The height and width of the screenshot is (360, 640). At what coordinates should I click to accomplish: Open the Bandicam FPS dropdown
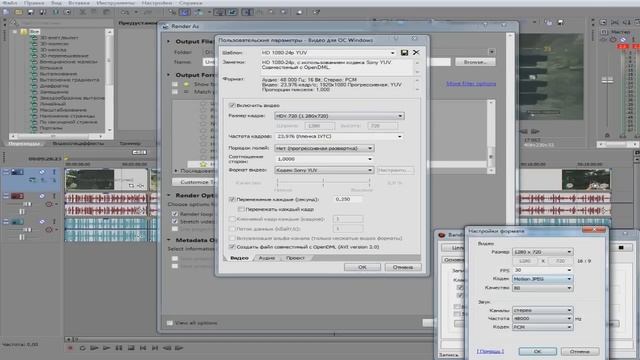tap(542, 270)
